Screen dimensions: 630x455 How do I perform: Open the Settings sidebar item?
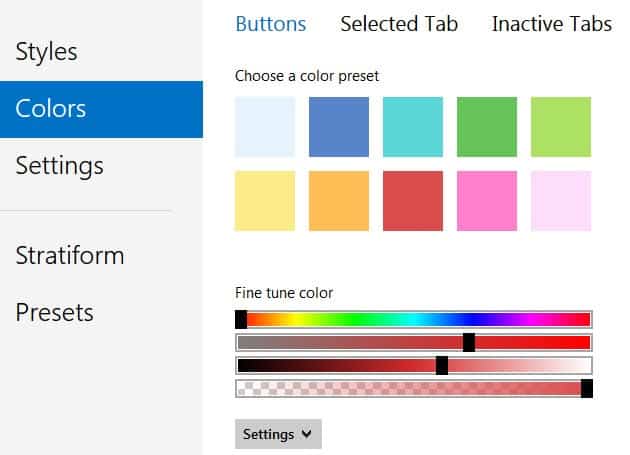pyautogui.click(x=59, y=166)
